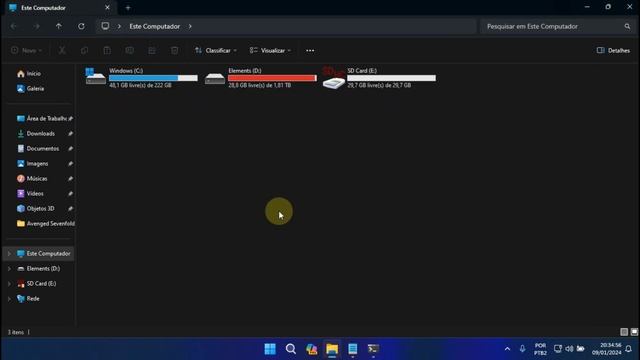Select the Windows (C:) drive icon
The width and height of the screenshot is (640, 360).
(96, 77)
